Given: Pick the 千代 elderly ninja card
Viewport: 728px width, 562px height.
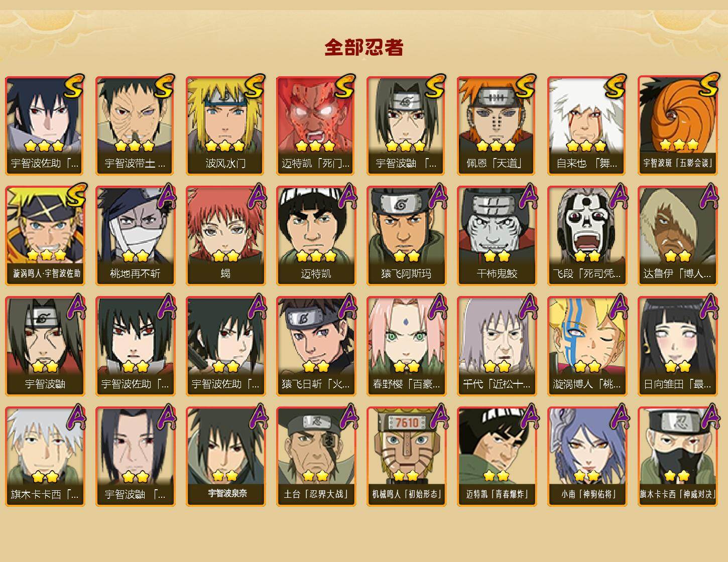Looking at the screenshot, I should (497, 346).
